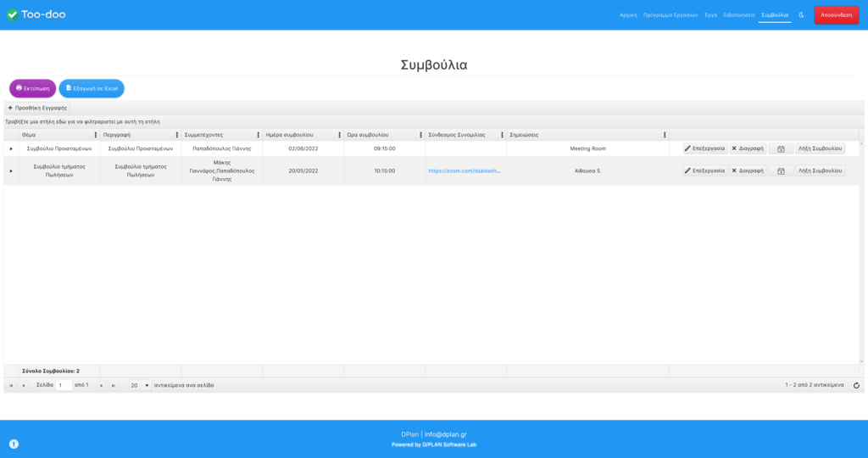Open Συμμετέχοντες column menu icon
The width and height of the screenshot is (868, 458).
coord(258,135)
